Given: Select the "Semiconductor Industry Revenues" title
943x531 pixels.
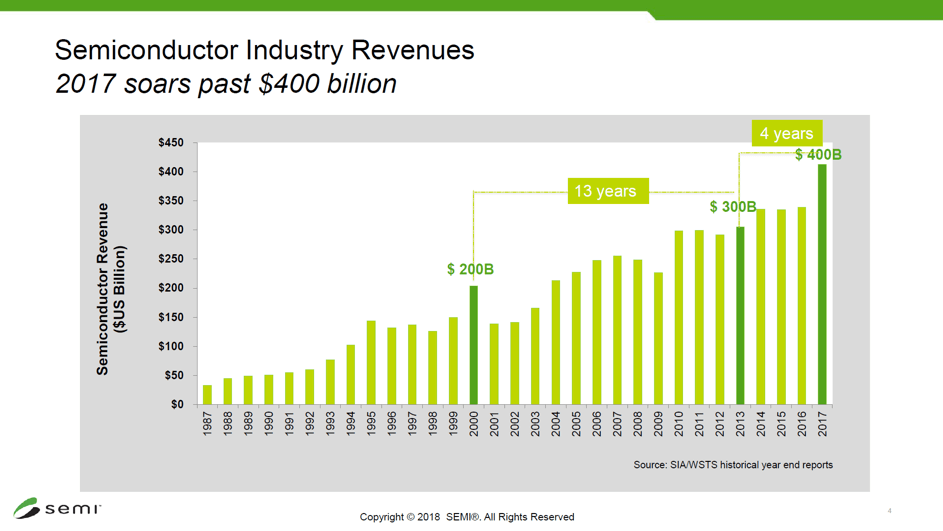Looking at the screenshot, I should 264,50.
